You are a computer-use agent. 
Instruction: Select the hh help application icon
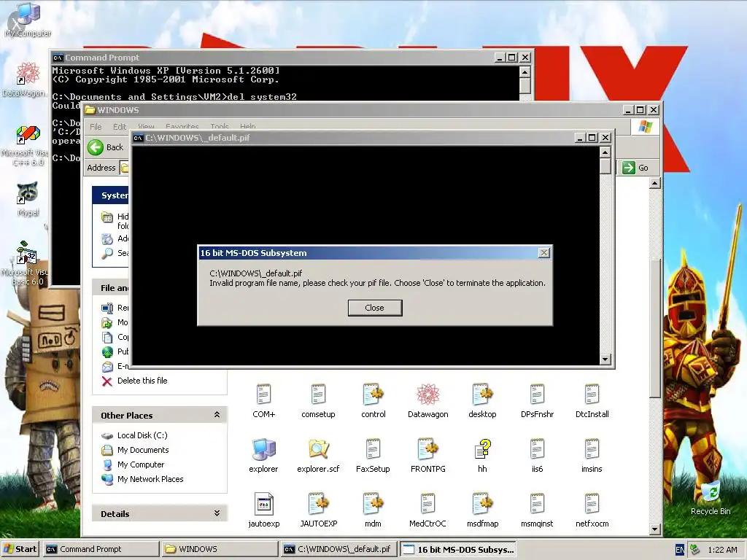coord(482,456)
